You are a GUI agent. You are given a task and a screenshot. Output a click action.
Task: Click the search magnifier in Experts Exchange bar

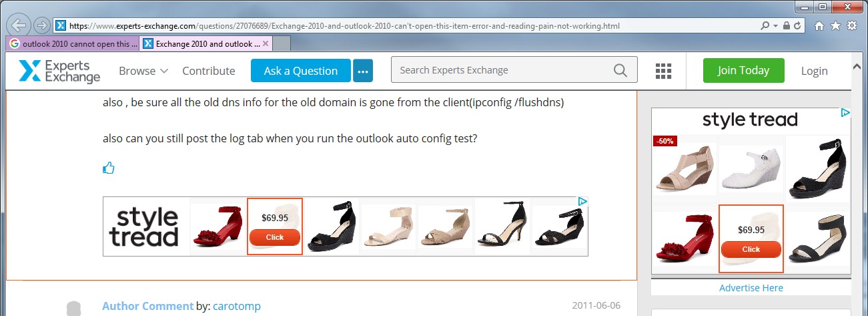point(620,70)
